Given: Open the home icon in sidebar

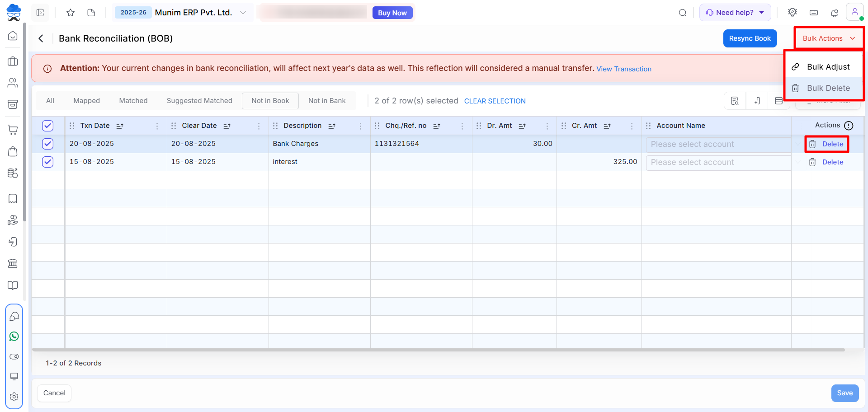Looking at the screenshot, I should click(x=13, y=36).
